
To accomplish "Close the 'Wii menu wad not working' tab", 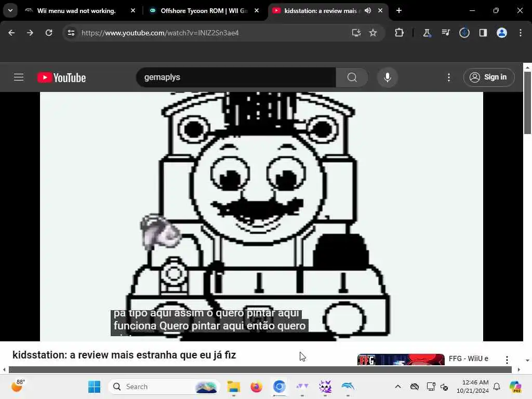I will [133, 10].
